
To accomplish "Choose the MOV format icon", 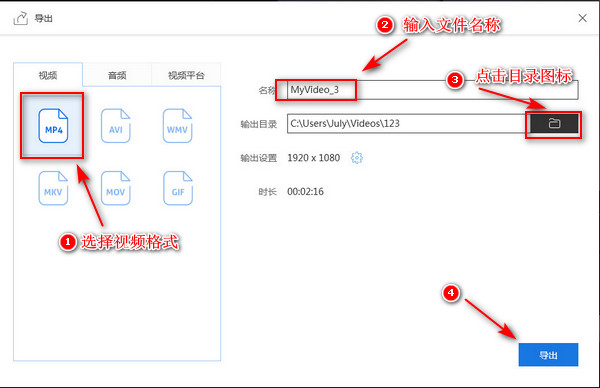I will point(116,188).
